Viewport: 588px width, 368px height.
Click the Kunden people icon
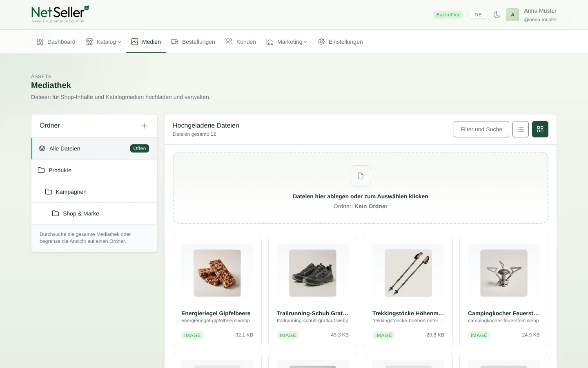click(229, 42)
